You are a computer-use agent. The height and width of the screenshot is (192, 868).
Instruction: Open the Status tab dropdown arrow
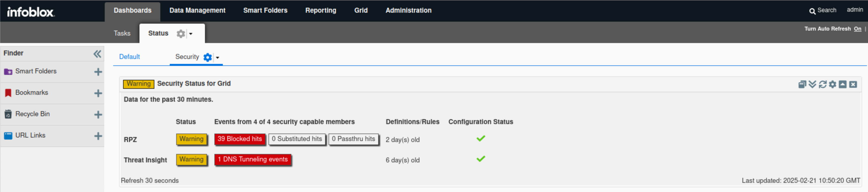(191, 34)
